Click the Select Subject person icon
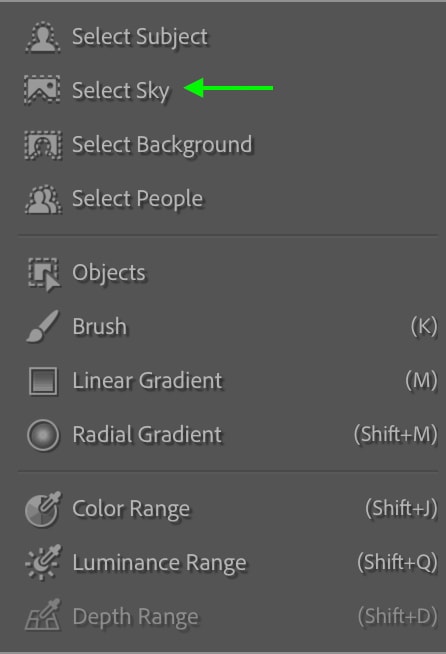This screenshot has height=654, width=446. (43, 38)
